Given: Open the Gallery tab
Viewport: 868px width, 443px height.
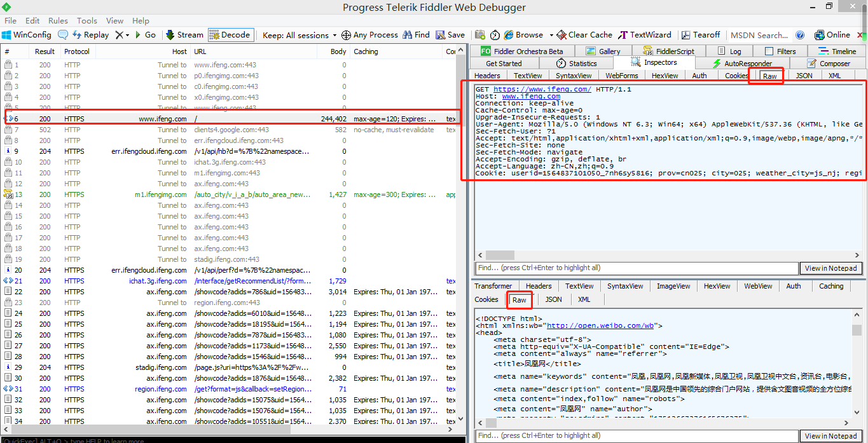Looking at the screenshot, I should pyautogui.click(x=602, y=51).
